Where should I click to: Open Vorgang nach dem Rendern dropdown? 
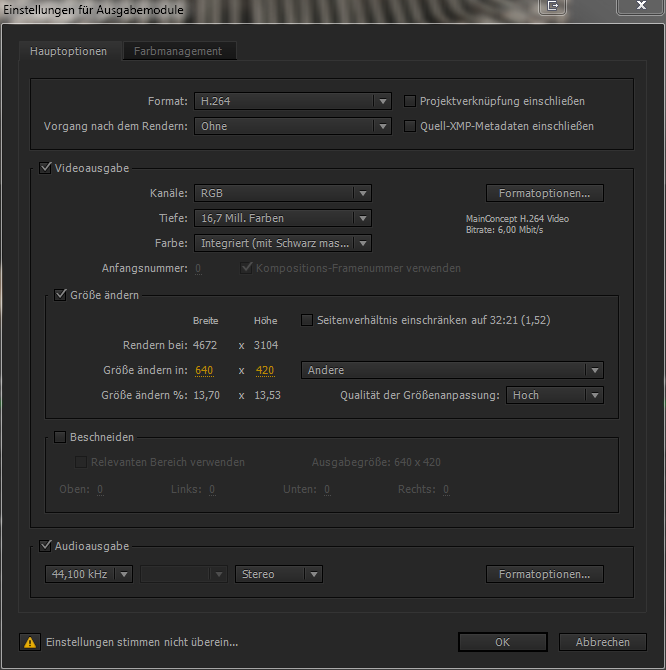click(292, 126)
